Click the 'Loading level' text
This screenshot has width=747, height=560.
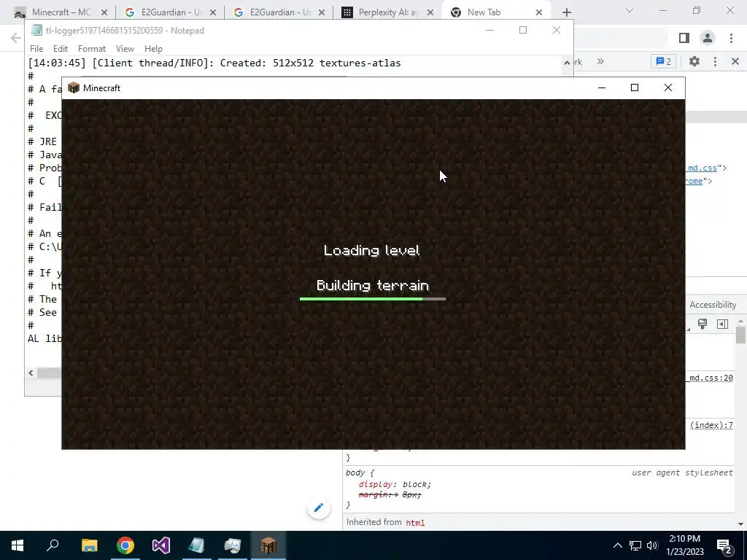click(x=371, y=251)
